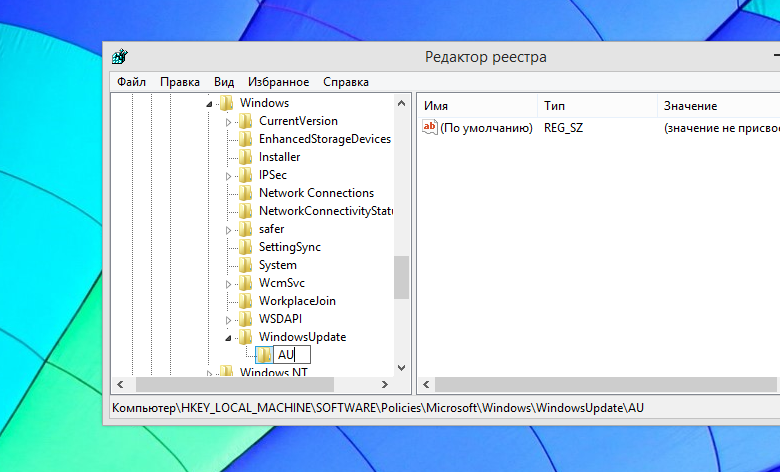This screenshot has width=780, height=472.
Task: Click the WcmSvc folder icon
Action: coord(245,283)
